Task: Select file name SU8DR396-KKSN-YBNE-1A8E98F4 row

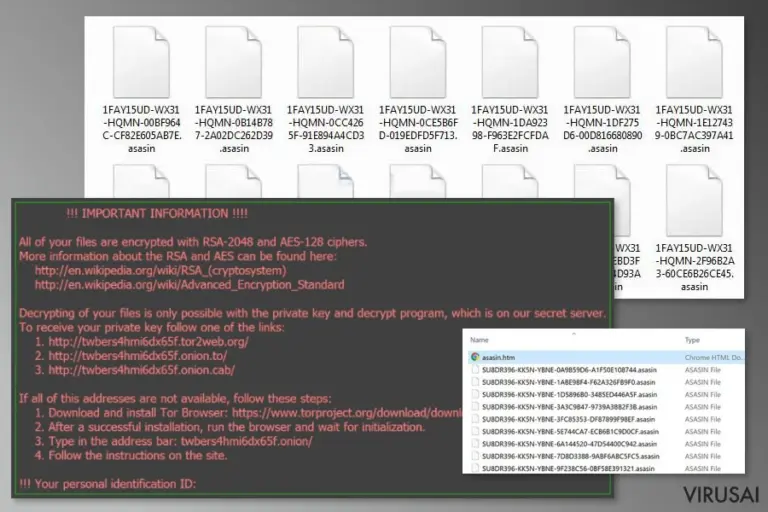Action: click(569, 382)
